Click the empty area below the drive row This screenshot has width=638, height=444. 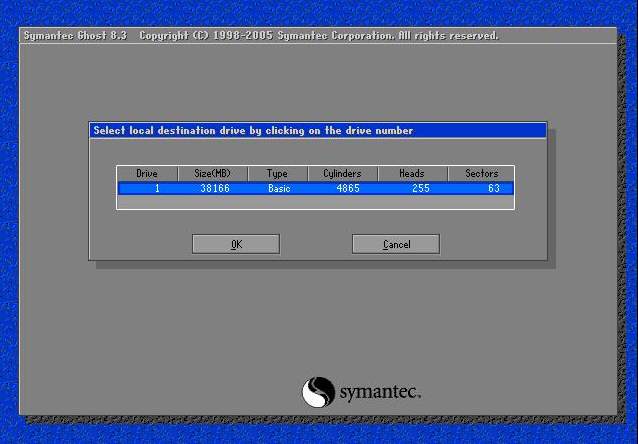315,201
